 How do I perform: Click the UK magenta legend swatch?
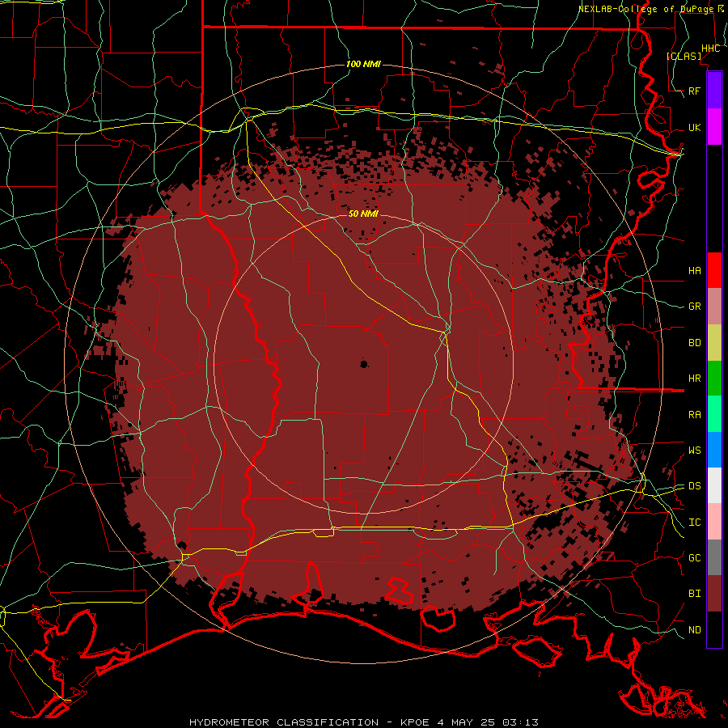(x=714, y=127)
